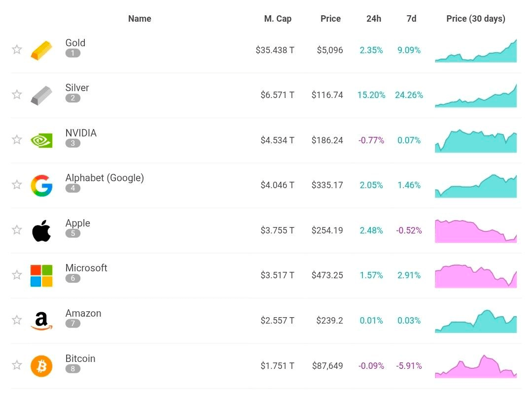Sort the table by Price column header

(x=330, y=19)
